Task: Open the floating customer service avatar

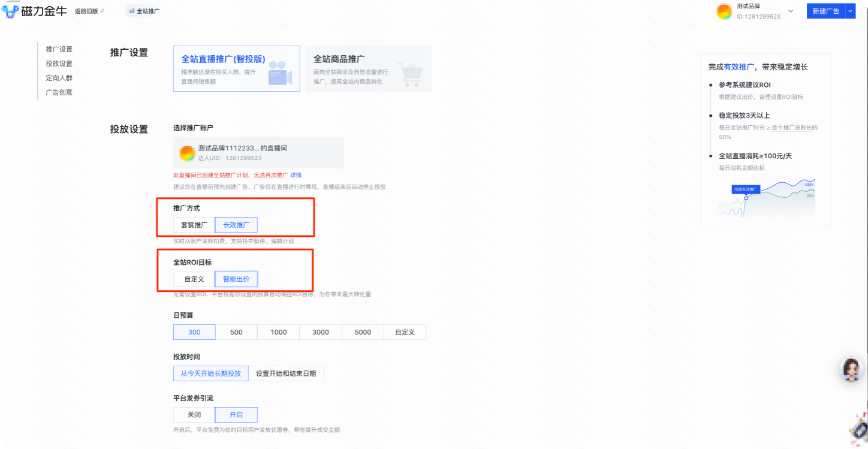Action: coord(852,369)
